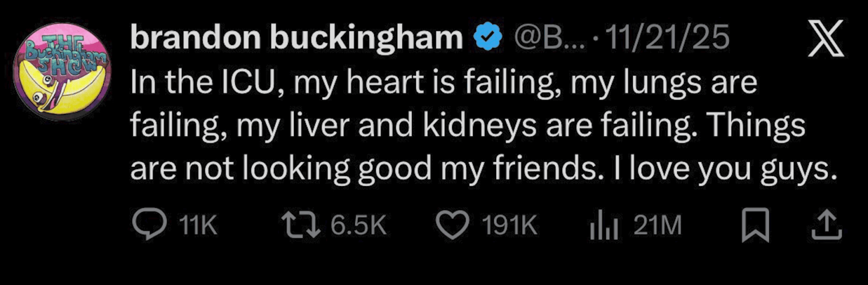Click the X logo
The width and height of the screenshot is (868, 285).
[826, 38]
